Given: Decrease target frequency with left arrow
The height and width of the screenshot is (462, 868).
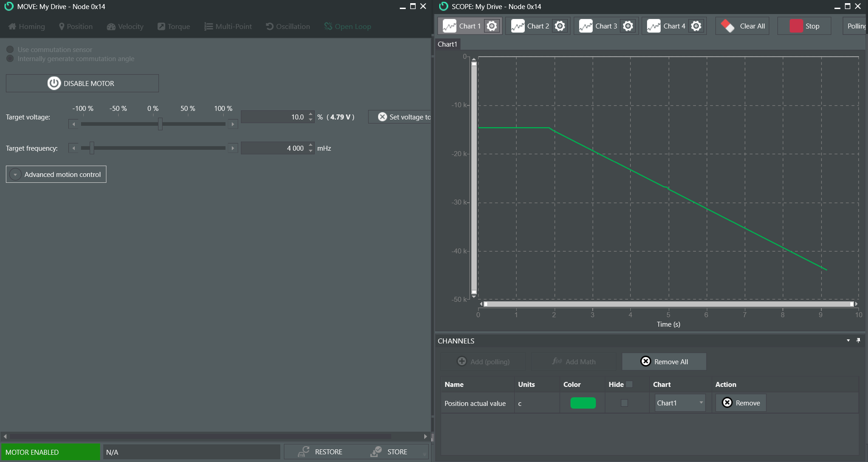Looking at the screenshot, I should [73, 148].
